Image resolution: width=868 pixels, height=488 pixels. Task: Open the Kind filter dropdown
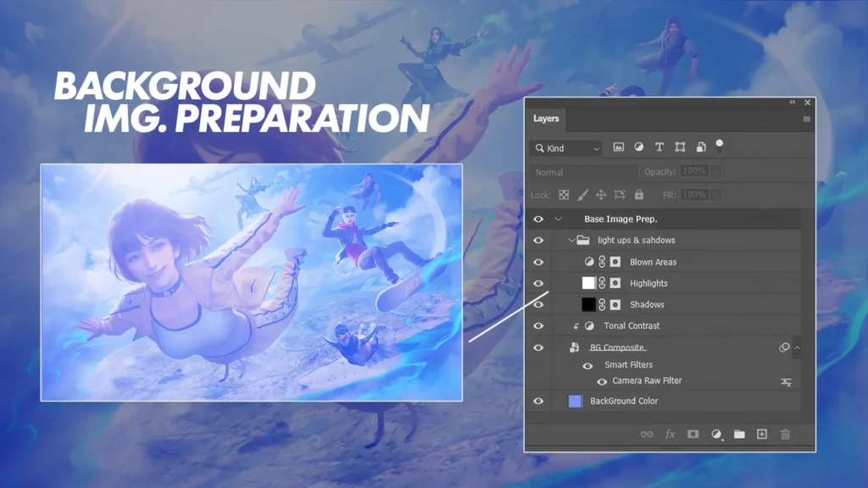(566, 148)
